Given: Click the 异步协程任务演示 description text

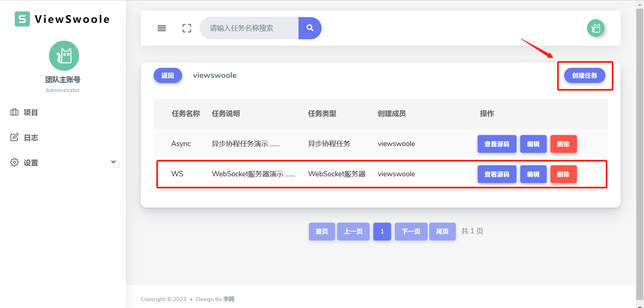Looking at the screenshot, I should click(246, 144).
